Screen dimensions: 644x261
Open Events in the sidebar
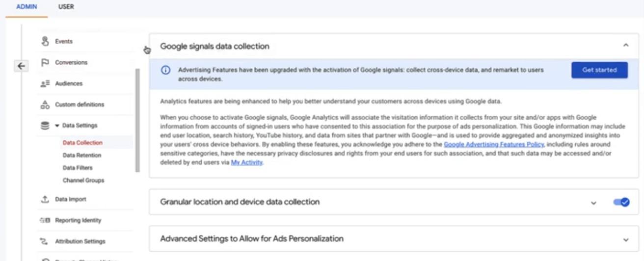coord(64,42)
